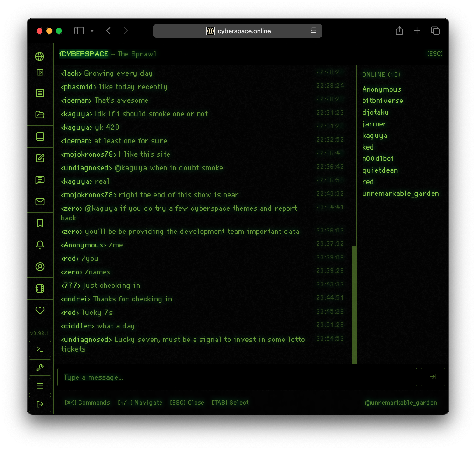Click the wrench settings icon
The image size is (476, 450).
point(40,368)
